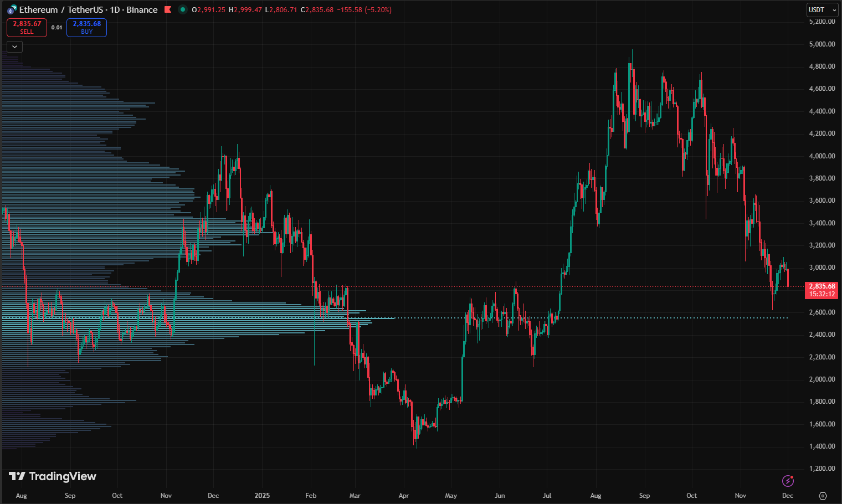
Task: Expand the collapsed indicator legend chevron
Action: tap(14, 47)
